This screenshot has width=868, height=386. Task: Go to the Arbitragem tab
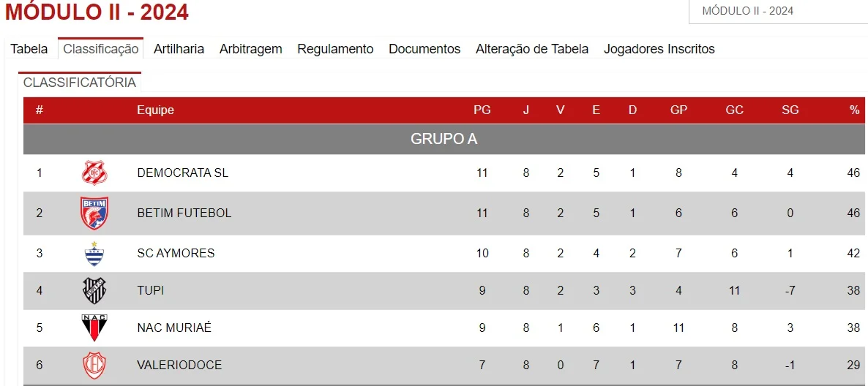(x=251, y=49)
